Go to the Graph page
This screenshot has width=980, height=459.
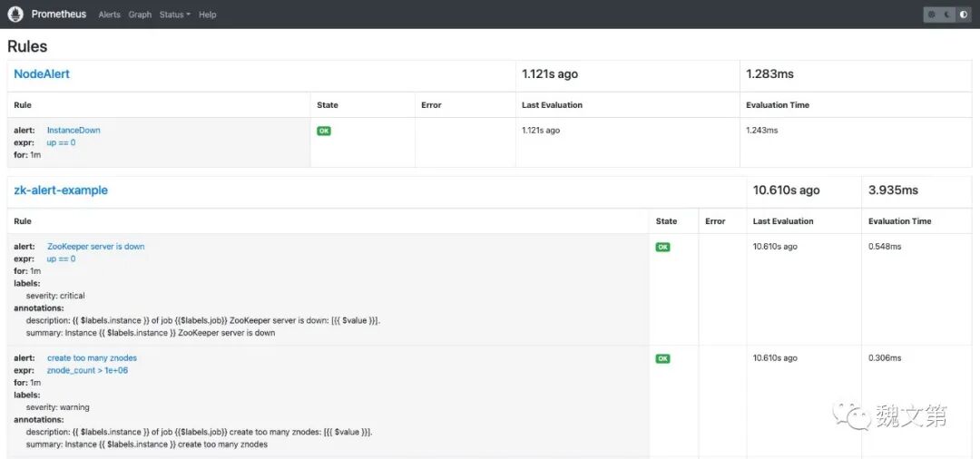[x=140, y=15]
